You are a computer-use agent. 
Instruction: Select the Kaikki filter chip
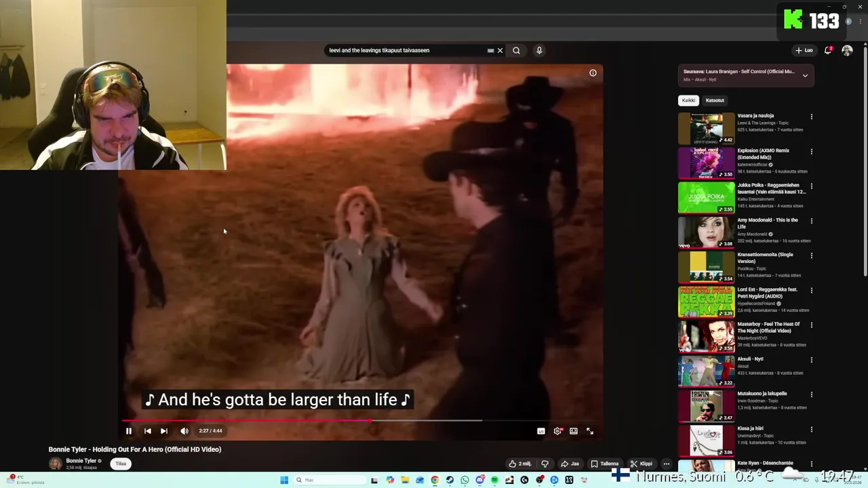(688, 100)
